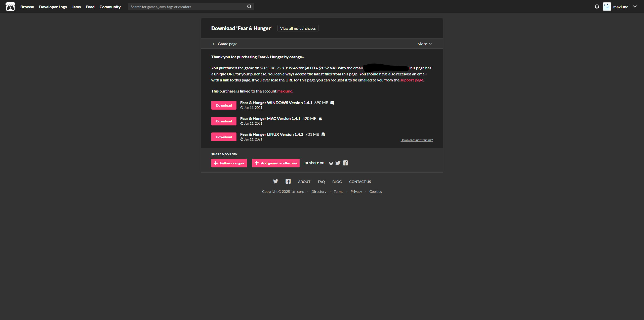Share game on Facebook icon

click(345, 163)
